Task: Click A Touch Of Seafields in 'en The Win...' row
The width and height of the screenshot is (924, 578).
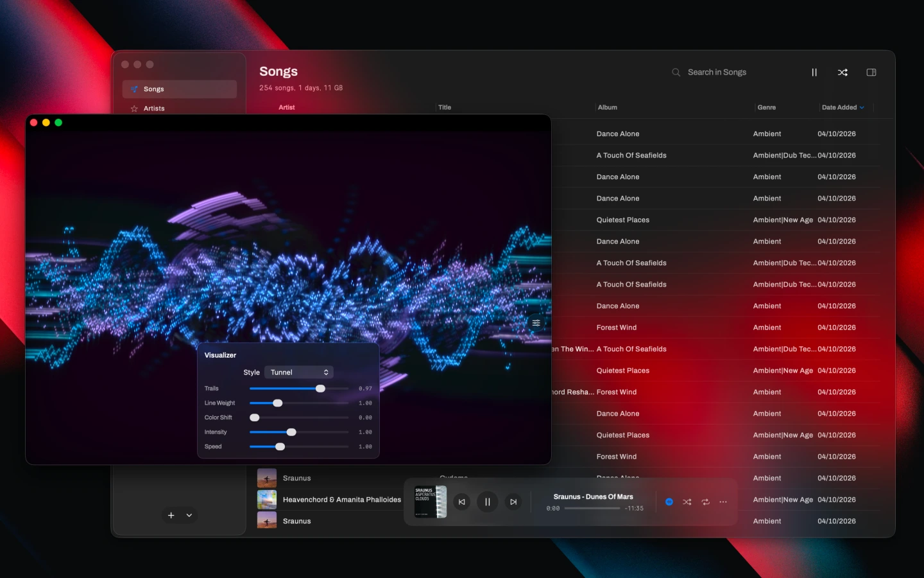Action: click(x=631, y=349)
